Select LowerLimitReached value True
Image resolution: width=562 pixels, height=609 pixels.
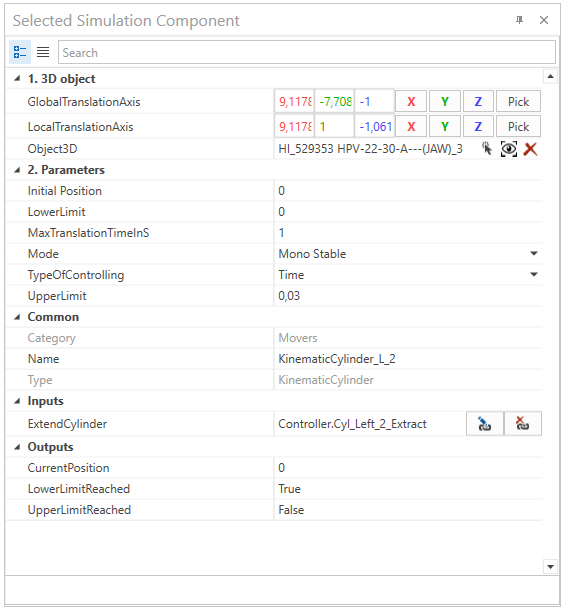click(289, 489)
